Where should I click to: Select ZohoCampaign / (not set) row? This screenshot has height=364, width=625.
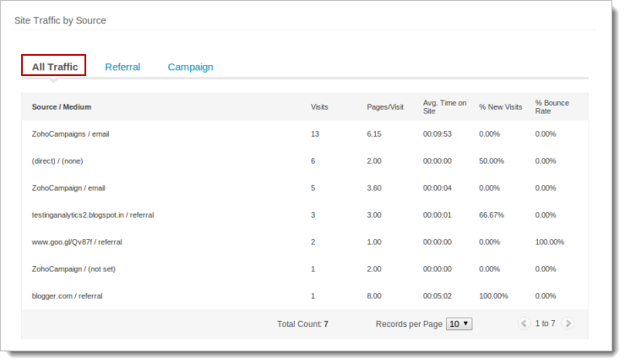[73, 269]
